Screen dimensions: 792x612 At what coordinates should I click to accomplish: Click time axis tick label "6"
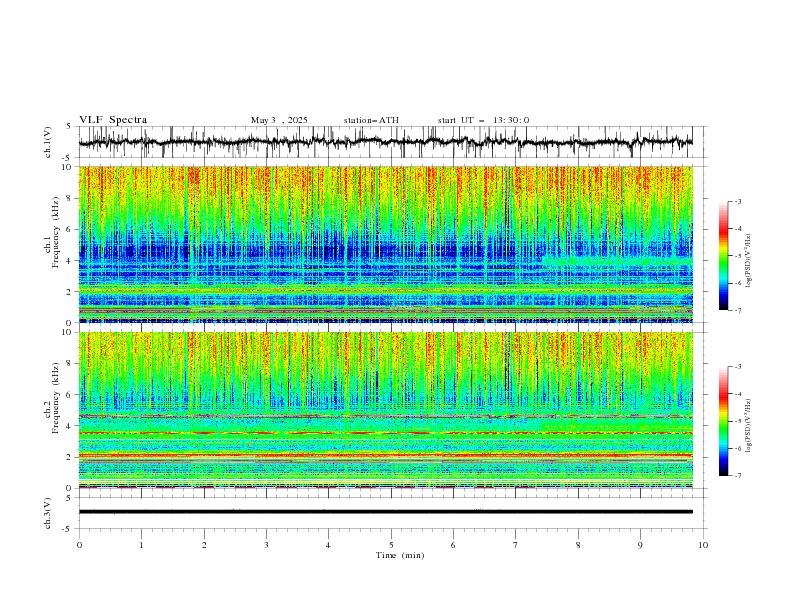coord(453,545)
